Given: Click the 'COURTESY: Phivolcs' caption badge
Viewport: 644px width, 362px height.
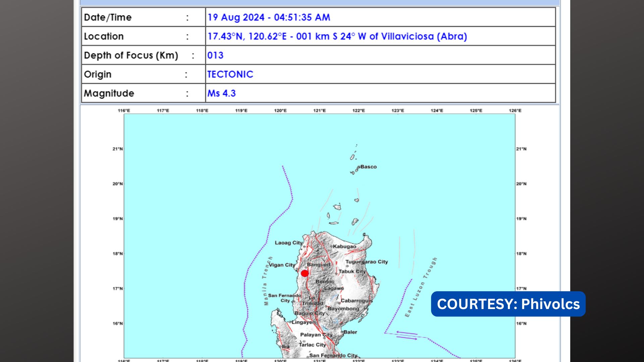Looking at the screenshot, I should pyautogui.click(x=508, y=304).
